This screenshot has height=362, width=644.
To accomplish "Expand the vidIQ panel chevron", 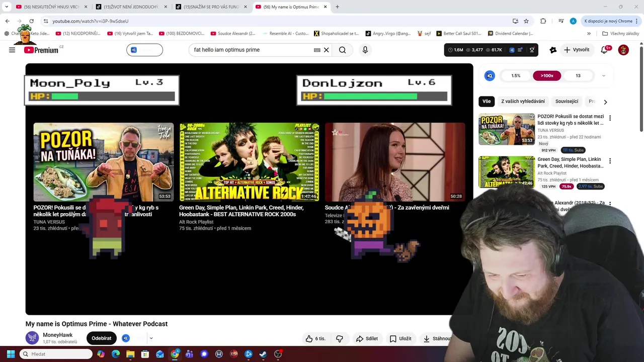I will 603,75.
